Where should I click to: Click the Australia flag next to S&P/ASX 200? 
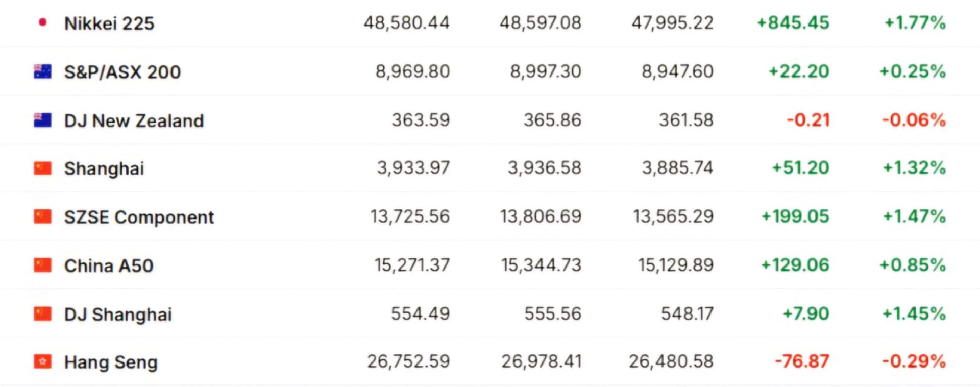coord(42,71)
